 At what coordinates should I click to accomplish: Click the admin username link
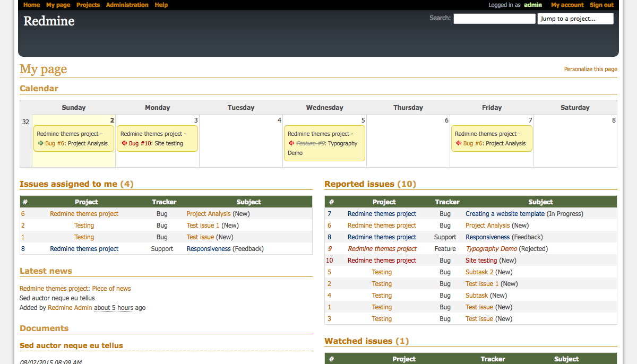pos(533,5)
